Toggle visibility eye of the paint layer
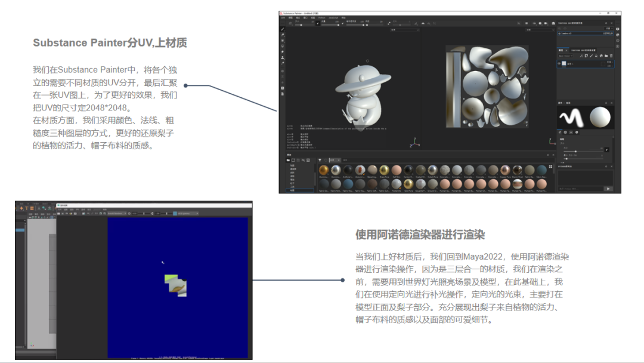Screen dimensions: 644x363 (559, 63)
